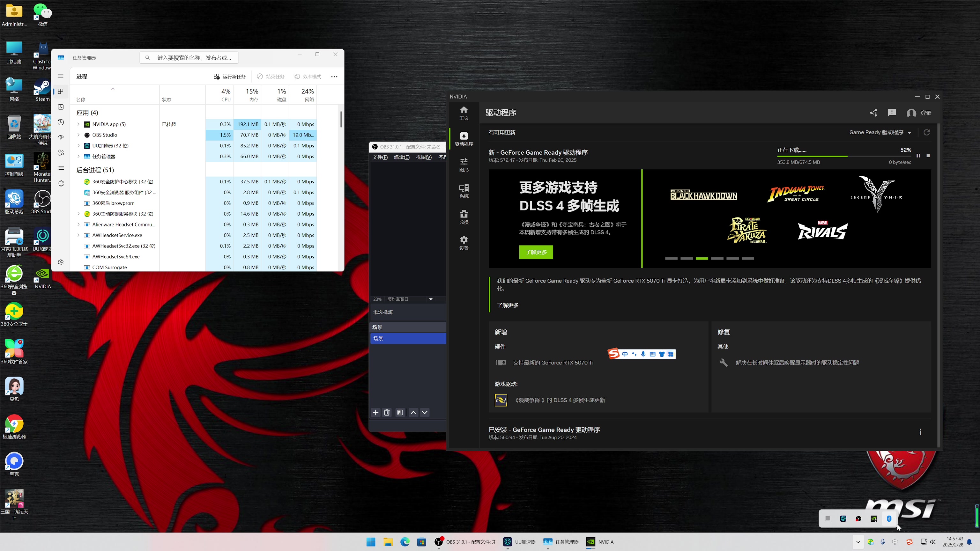Select the 场景 scene item in OBS

[408, 338]
